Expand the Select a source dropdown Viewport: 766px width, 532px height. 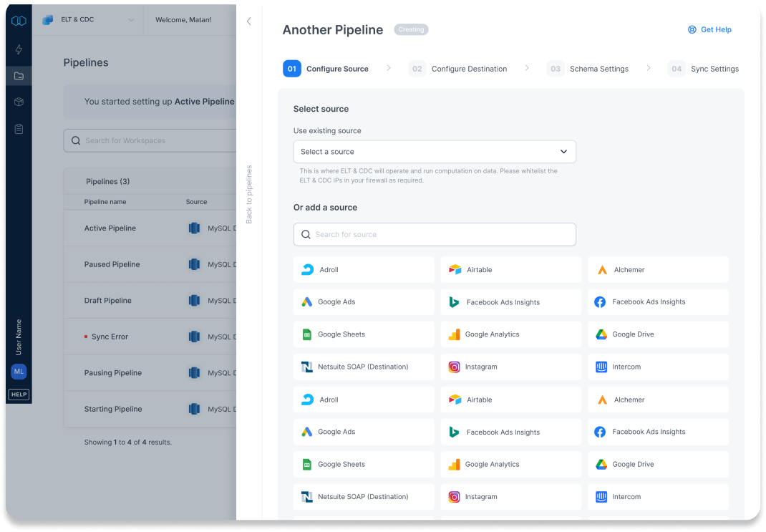435,152
